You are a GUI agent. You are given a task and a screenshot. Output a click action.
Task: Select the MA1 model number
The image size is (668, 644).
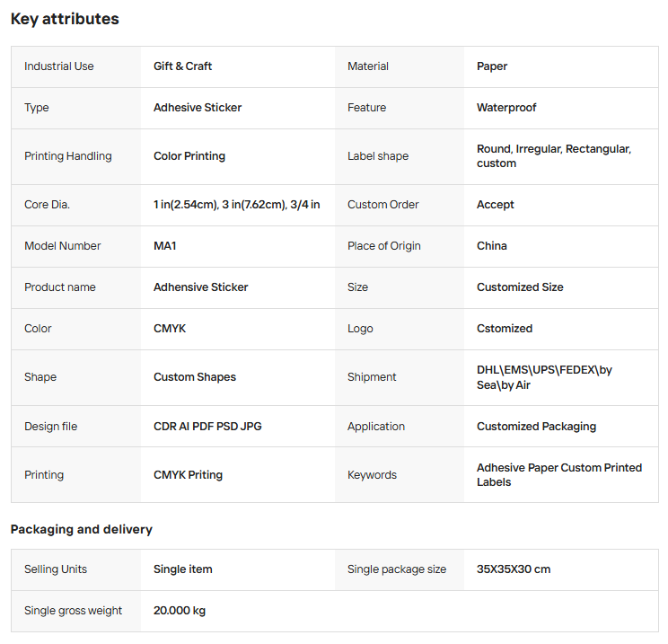[165, 246]
